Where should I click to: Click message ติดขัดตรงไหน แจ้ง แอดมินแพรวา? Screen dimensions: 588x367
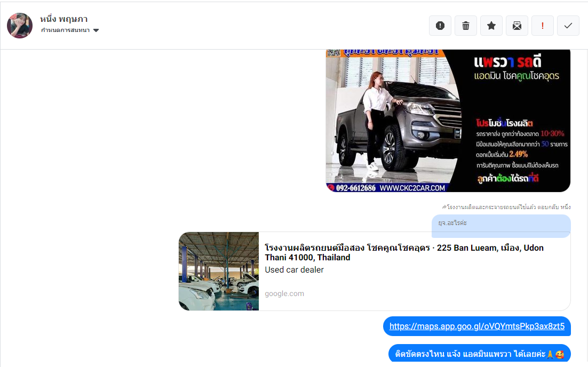[479, 354]
